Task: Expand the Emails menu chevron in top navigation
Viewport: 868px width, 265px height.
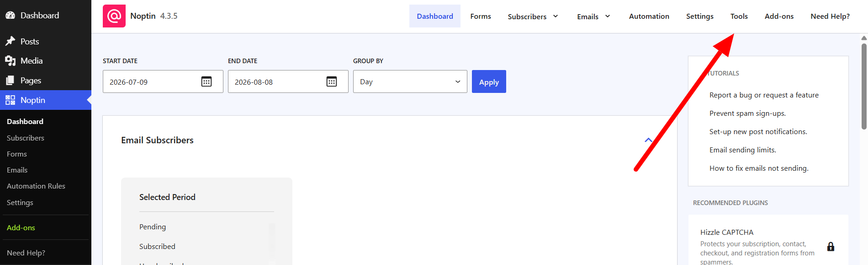Action: pyautogui.click(x=608, y=16)
